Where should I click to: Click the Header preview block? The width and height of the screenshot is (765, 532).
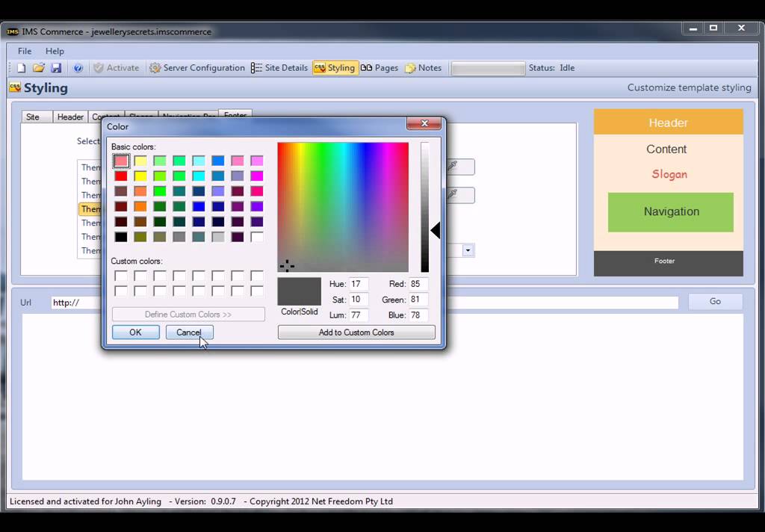point(669,123)
